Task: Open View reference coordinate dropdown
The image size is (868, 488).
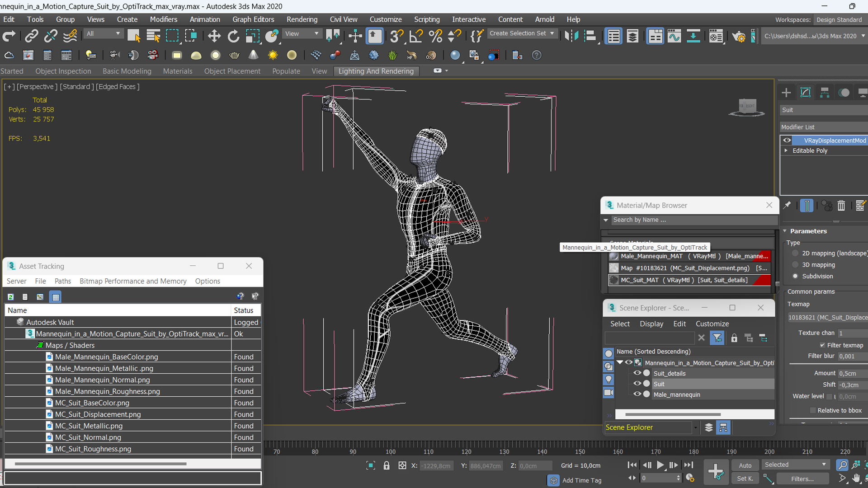Action: coord(302,33)
